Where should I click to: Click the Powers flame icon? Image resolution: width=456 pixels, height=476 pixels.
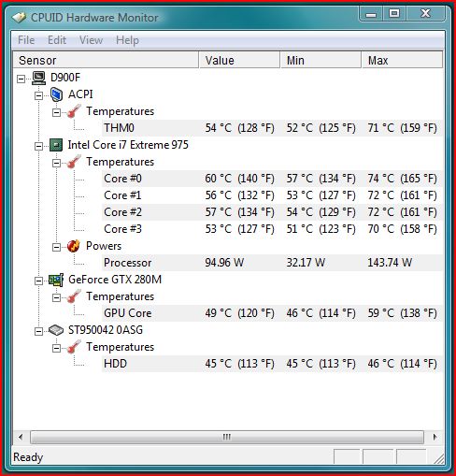click(x=74, y=246)
